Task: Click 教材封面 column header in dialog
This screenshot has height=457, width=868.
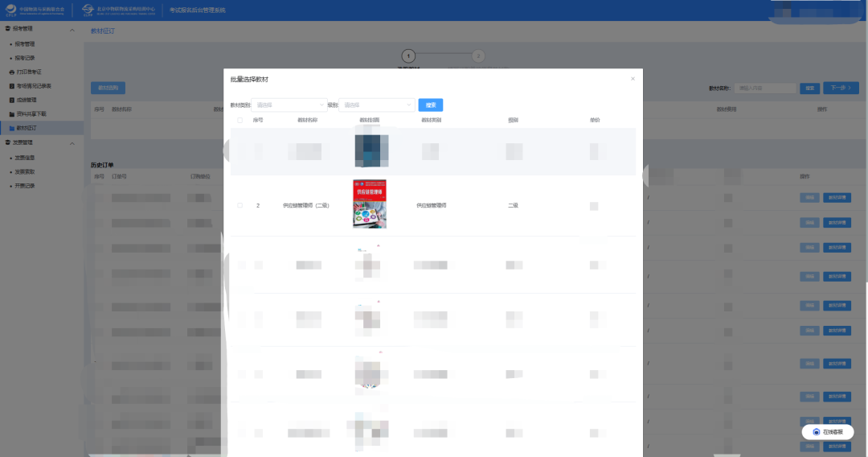Action: 369,120
